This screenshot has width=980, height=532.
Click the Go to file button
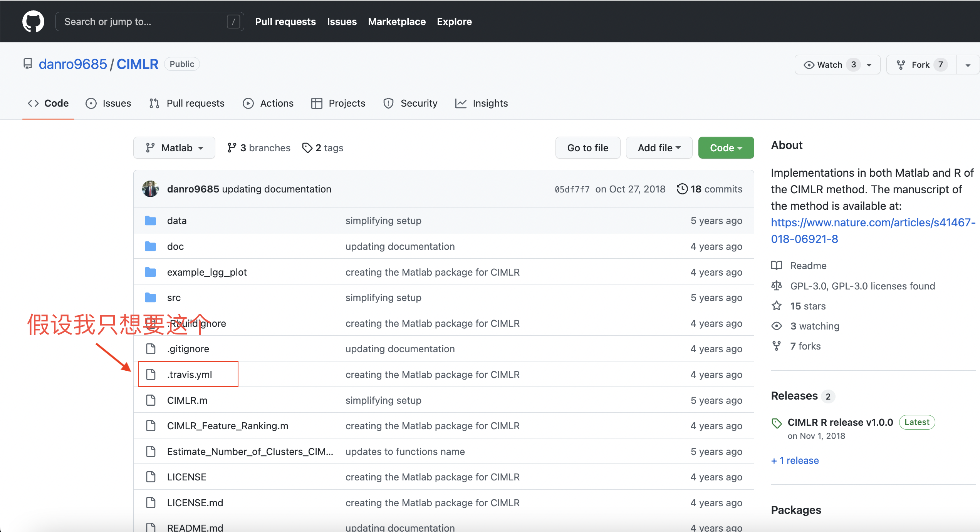(587, 148)
